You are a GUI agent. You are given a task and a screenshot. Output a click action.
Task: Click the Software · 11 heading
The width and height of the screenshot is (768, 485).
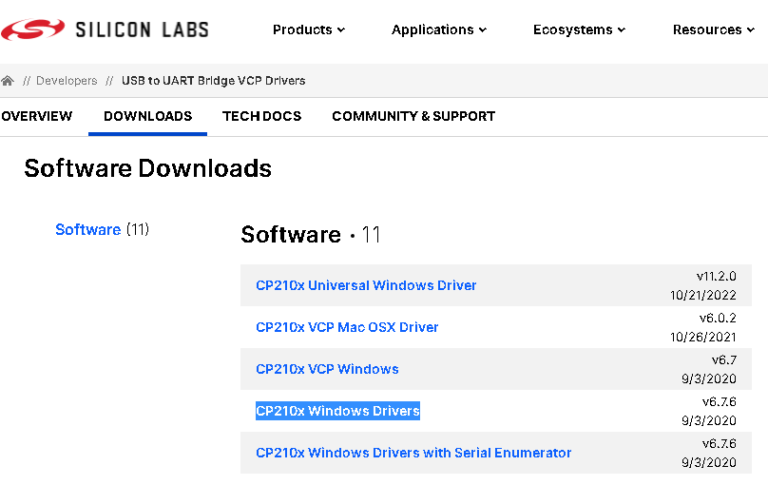pyautogui.click(x=311, y=234)
